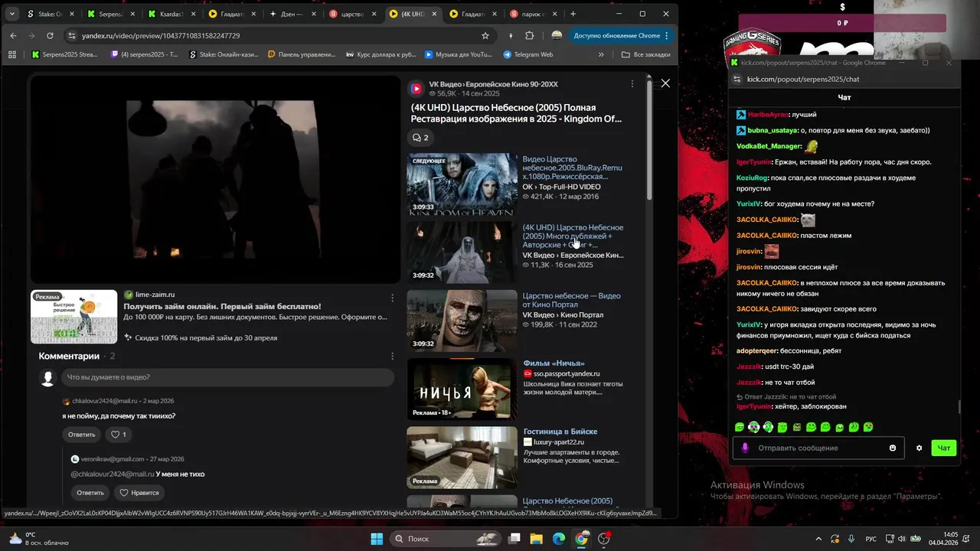Open the "Telegram Web" bookmark
The height and width of the screenshot is (551, 980).
click(x=528, y=54)
